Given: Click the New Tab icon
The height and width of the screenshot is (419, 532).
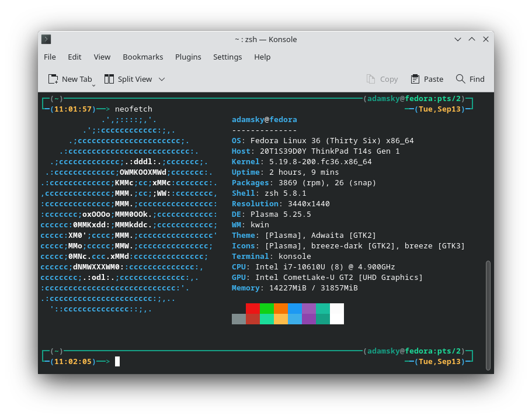Looking at the screenshot, I should pos(52,78).
